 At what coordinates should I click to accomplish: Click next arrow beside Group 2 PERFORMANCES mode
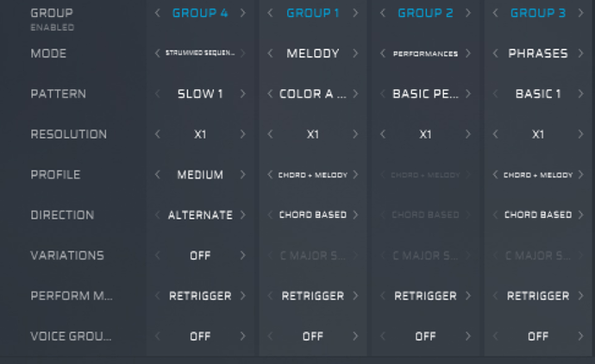pyautogui.click(x=468, y=53)
